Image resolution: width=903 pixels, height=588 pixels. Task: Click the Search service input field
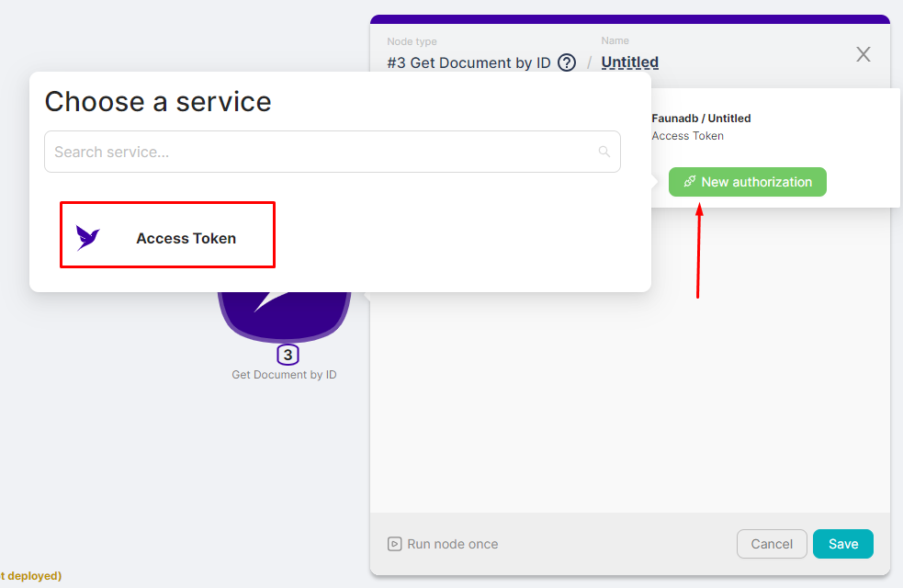tap(333, 151)
